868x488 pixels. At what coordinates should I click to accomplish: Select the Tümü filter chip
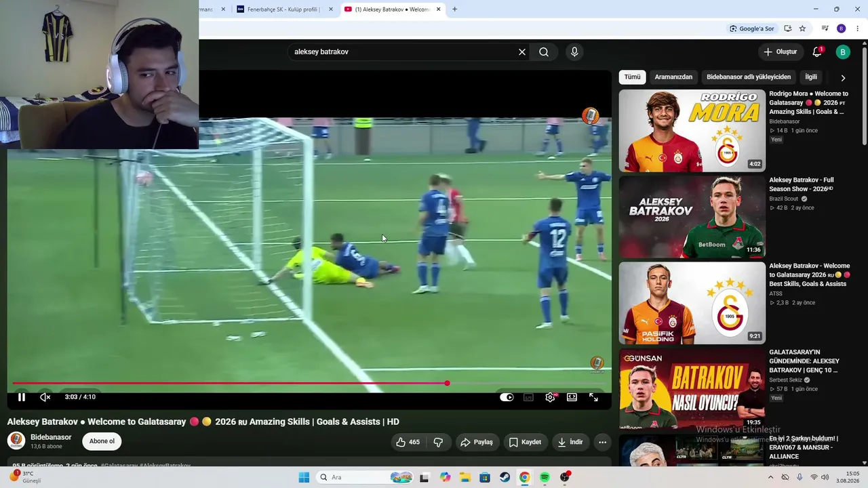click(632, 77)
